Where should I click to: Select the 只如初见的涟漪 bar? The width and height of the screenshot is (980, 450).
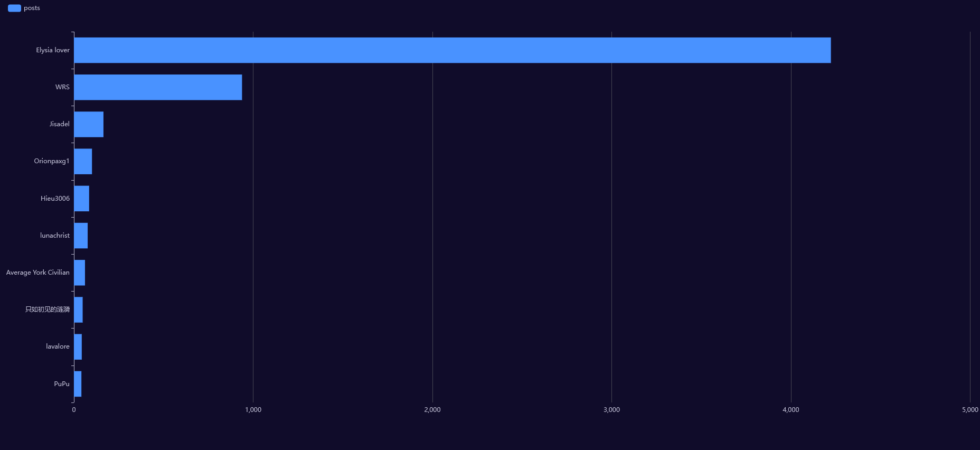click(78, 310)
